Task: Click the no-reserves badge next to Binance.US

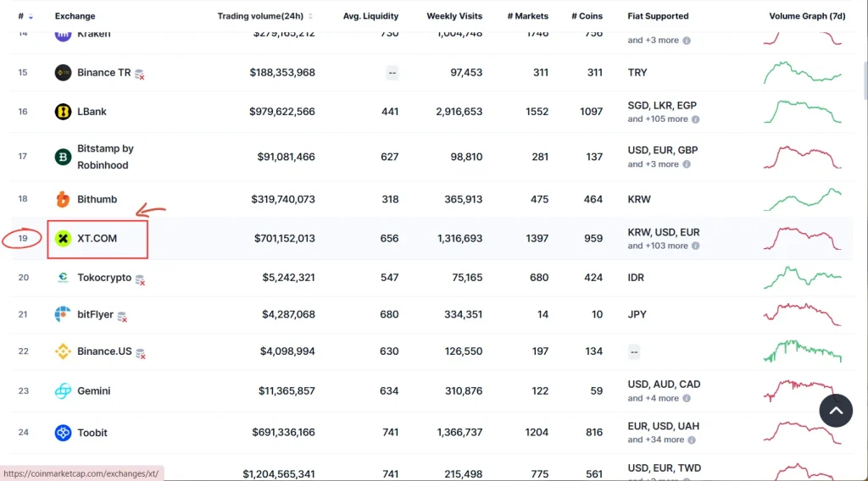Action: (x=141, y=353)
